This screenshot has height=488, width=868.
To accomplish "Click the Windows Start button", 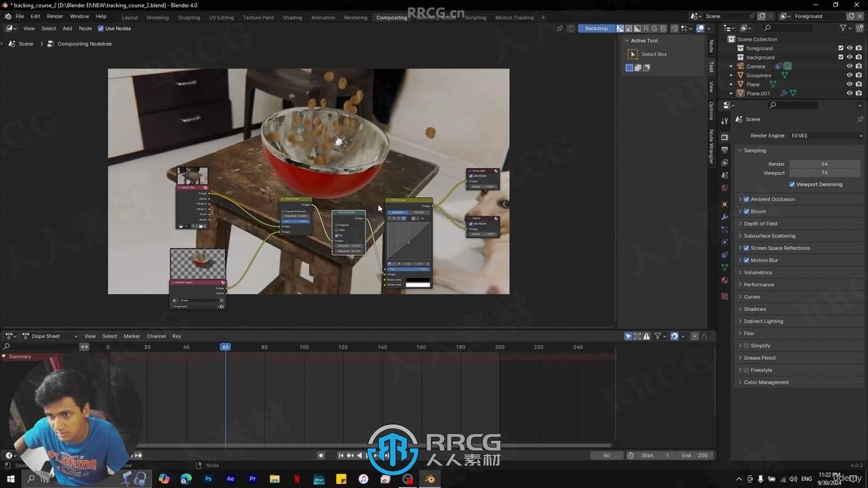I will tap(10, 479).
